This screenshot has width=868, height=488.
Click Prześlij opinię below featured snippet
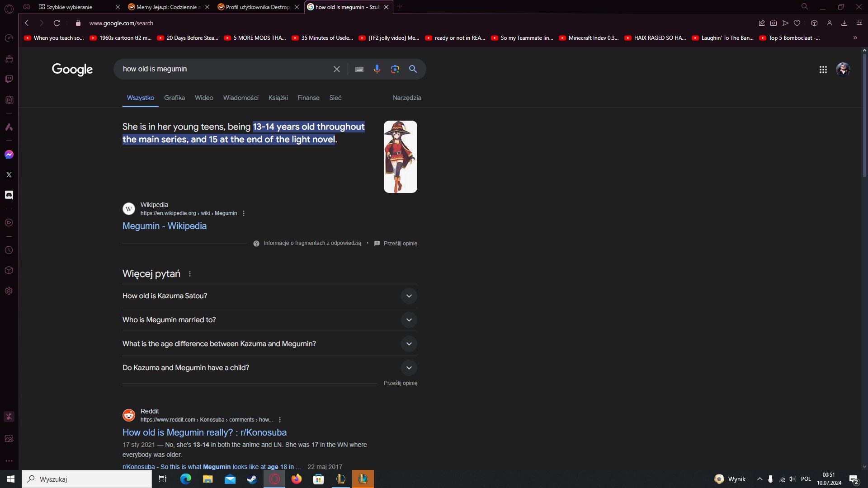pos(401,244)
